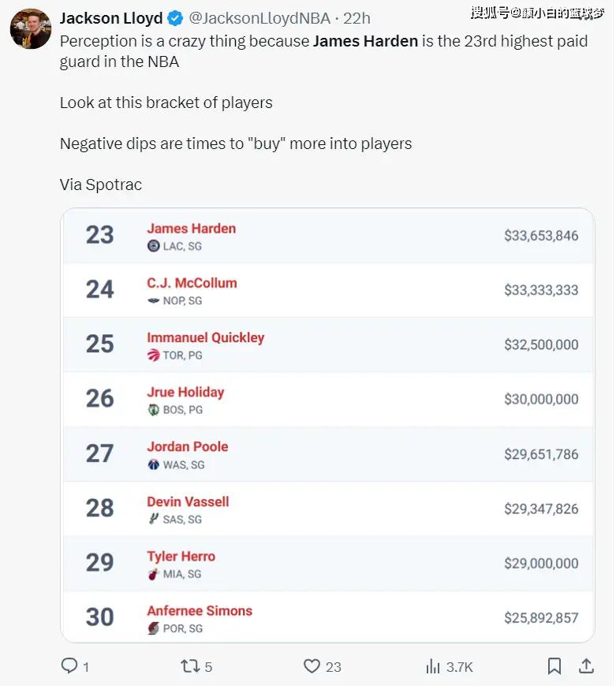Viewport: 616px width, 686px height.
Task: Open Jackson Lloyd's profile picture
Action: [31, 28]
